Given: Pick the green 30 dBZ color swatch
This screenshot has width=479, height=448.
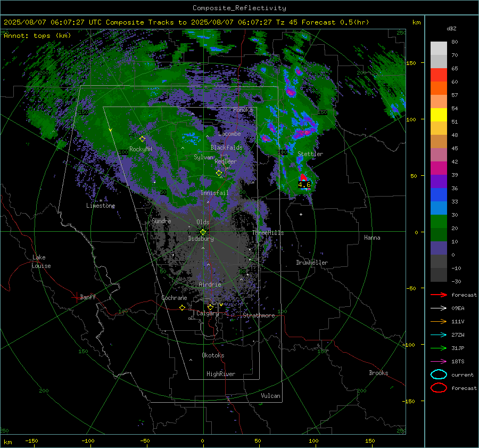Looking at the screenshot, I should click(x=439, y=221).
